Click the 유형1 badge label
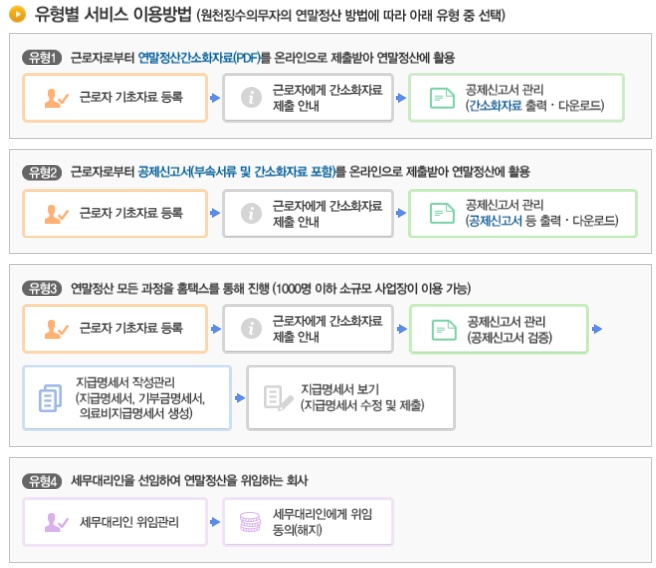The image size is (656, 568). tap(42, 57)
